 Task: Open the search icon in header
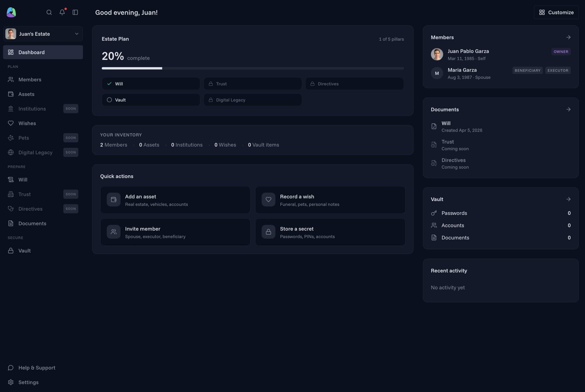point(49,12)
